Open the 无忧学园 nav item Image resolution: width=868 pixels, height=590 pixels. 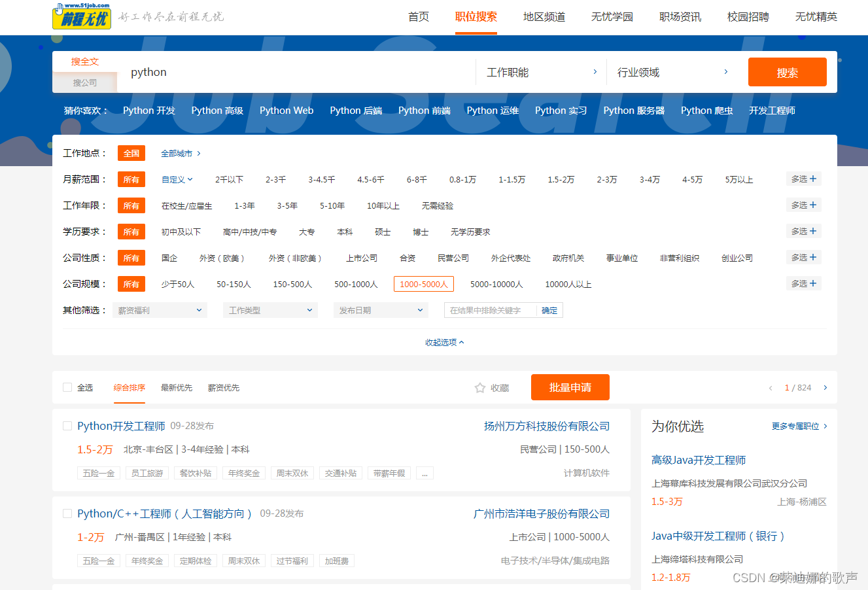[x=612, y=16]
